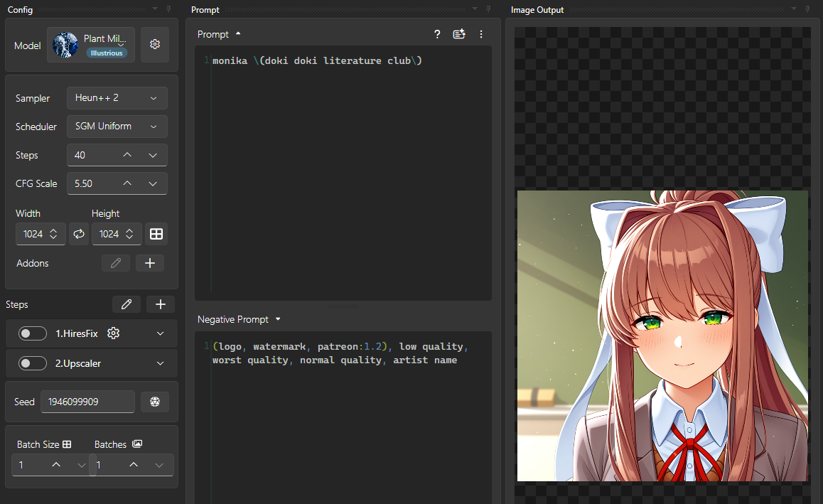Image resolution: width=823 pixels, height=504 pixels.
Task: Click into the positive prompt text editor
Action: point(343,173)
